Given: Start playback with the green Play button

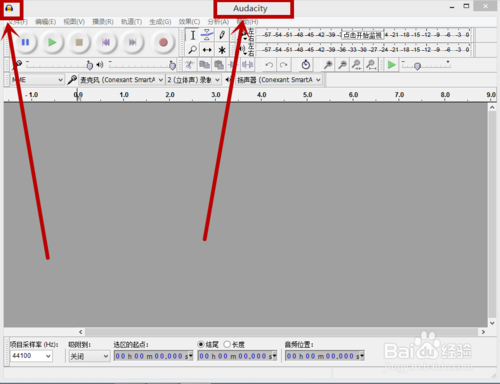Looking at the screenshot, I should [x=52, y=42].
